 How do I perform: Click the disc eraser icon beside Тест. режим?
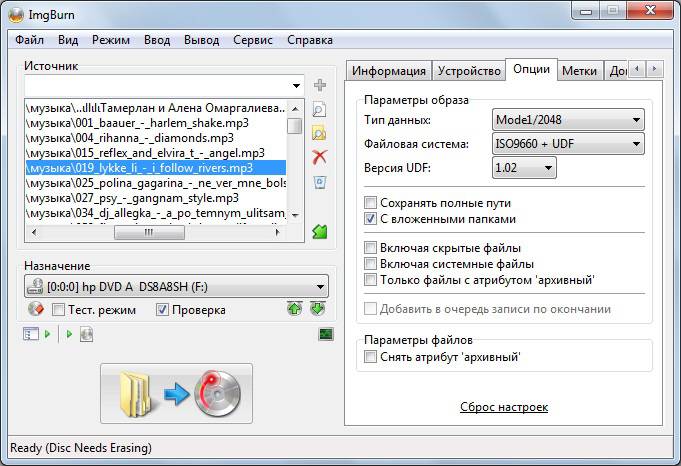(x=36, y=309)
